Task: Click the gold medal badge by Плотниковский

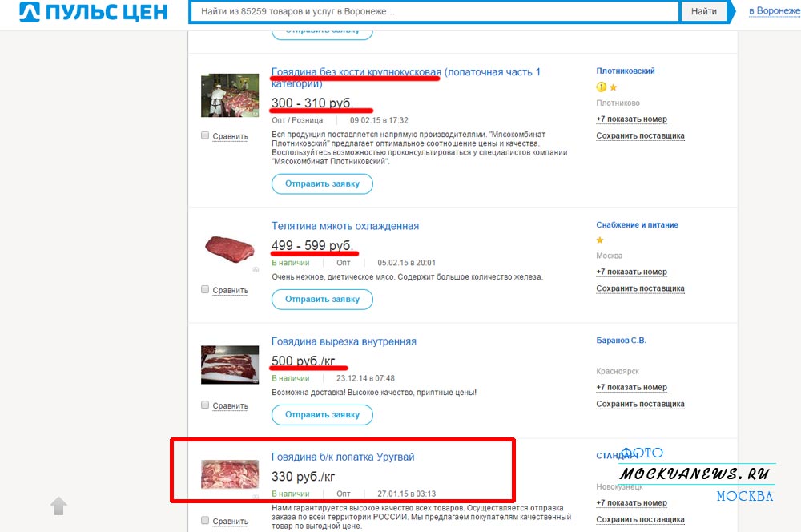Action: point(602,87)
